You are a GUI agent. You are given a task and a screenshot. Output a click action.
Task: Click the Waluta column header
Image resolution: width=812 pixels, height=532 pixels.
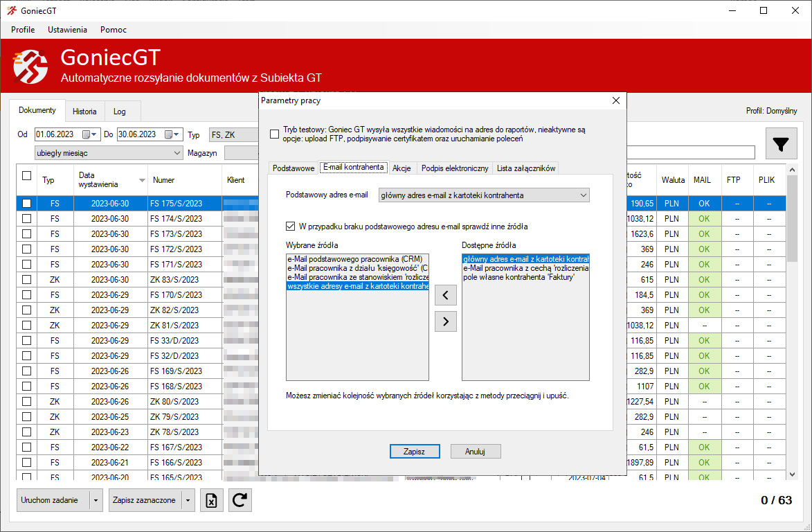[x=673, y=180]
